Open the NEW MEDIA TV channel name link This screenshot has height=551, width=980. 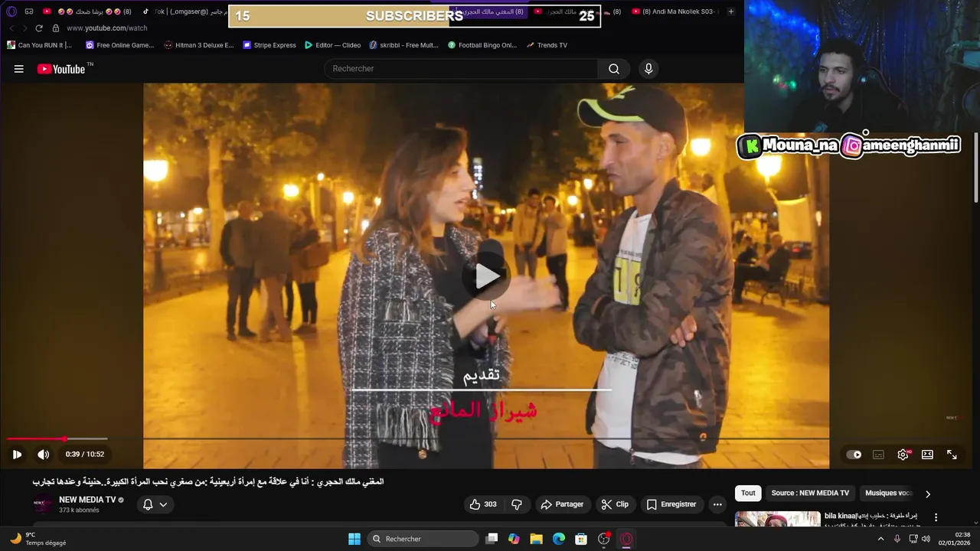coord(87,500)
